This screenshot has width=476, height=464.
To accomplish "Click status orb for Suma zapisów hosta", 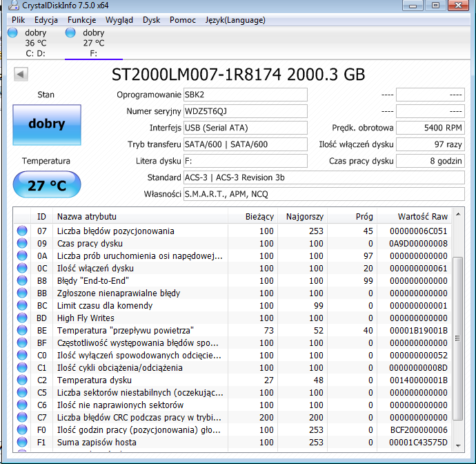I will pyautogui.click(x=22, y=443).
